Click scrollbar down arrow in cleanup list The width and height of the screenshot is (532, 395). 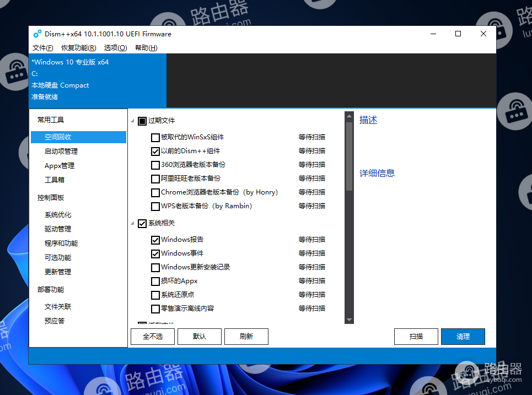point(349,320)
